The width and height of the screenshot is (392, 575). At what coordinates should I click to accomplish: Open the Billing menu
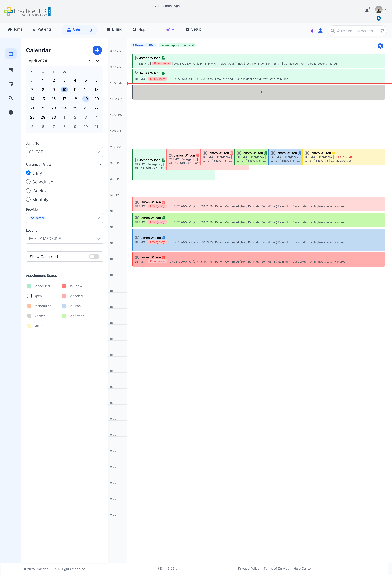[115, 29]
